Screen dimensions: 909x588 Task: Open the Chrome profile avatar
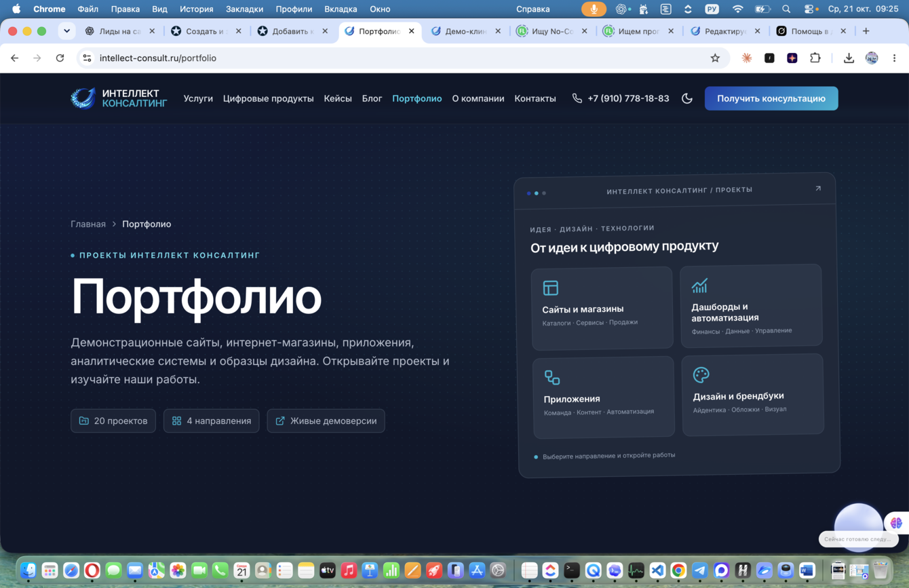coord(872,58)
